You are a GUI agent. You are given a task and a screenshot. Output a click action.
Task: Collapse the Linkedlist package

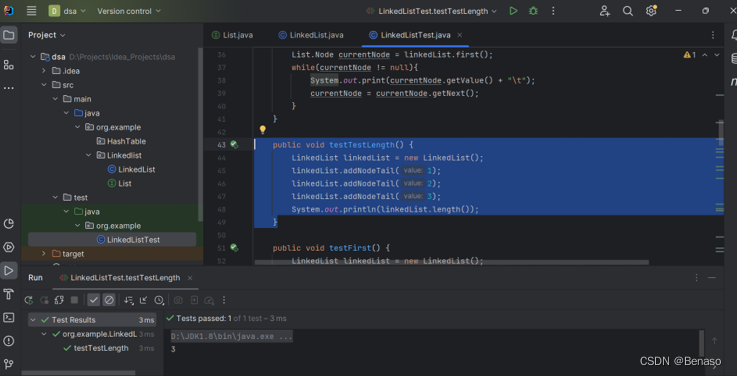88,155
